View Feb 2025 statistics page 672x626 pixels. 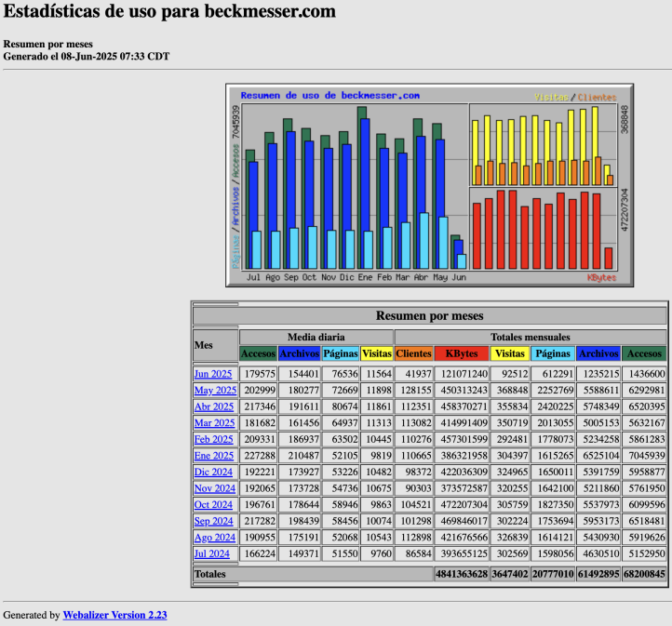click(x=213, y=439)
